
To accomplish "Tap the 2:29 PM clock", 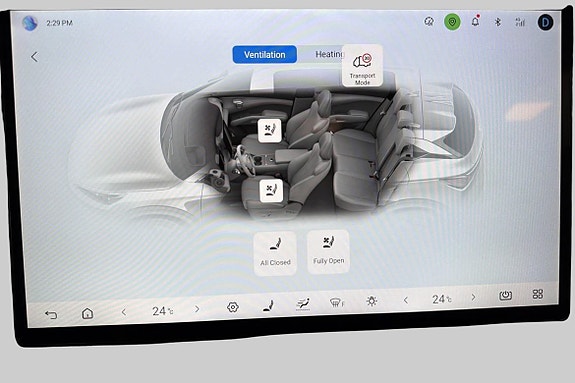I will pyautogui.click(x=59, y=23).
